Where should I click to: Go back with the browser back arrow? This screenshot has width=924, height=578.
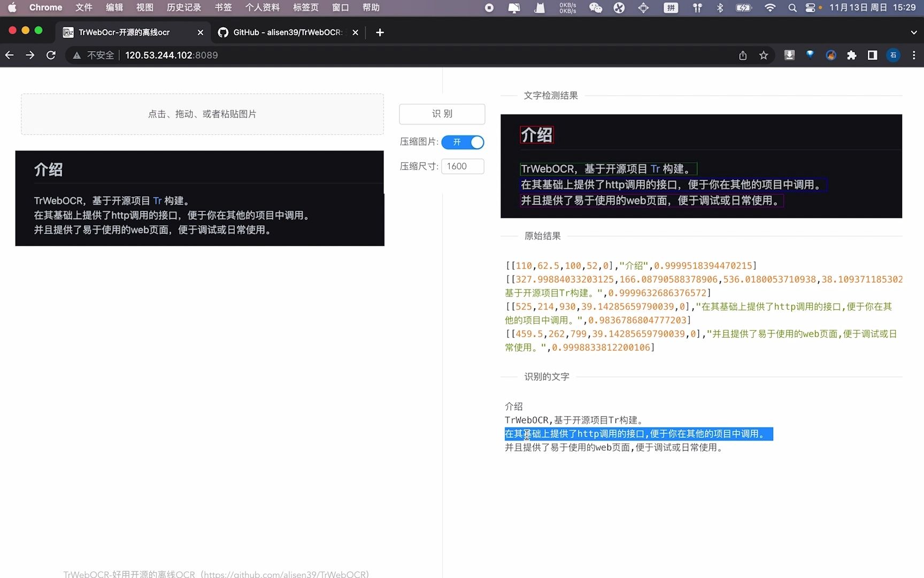10,55
